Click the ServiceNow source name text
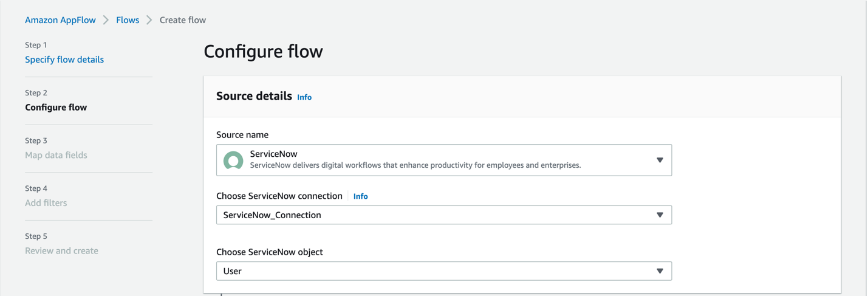868x296 pixels. 273,154
